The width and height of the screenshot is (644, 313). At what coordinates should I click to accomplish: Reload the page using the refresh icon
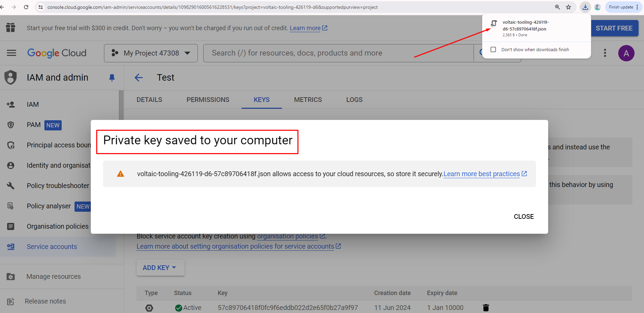(26, 7)
